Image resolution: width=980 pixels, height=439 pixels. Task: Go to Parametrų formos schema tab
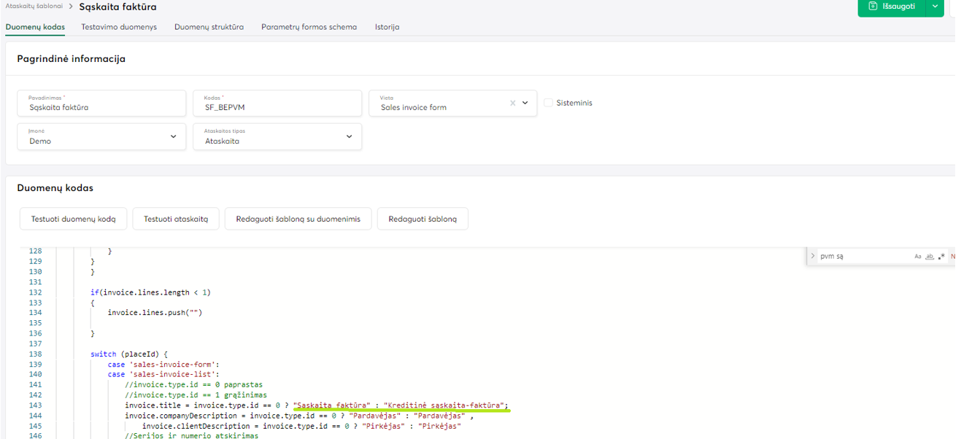(x=309, y=27)
